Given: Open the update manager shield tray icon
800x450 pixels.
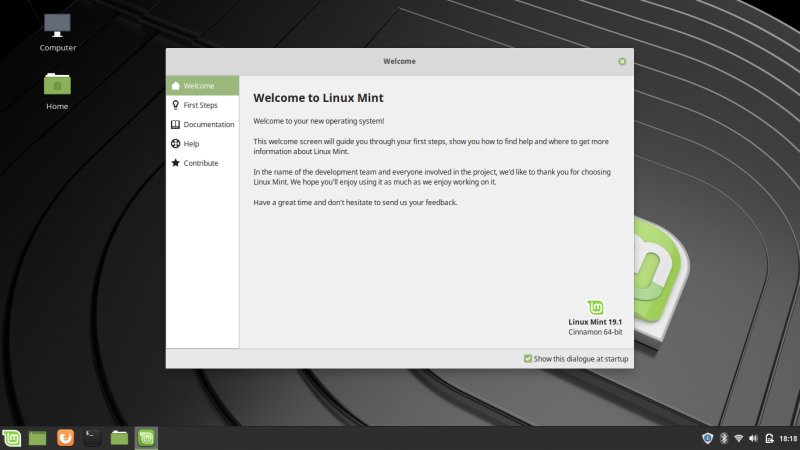Looking at the screenshot, I should 707,438.
